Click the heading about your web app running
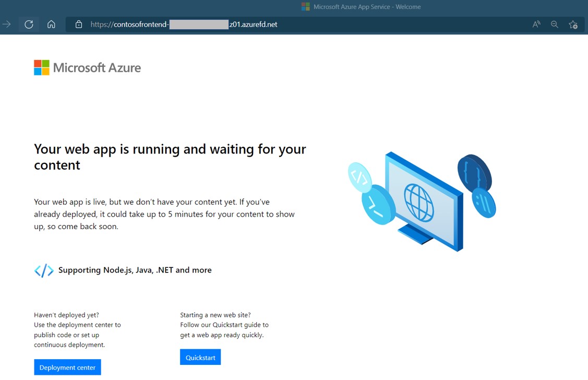 click(x=170, y=157)
